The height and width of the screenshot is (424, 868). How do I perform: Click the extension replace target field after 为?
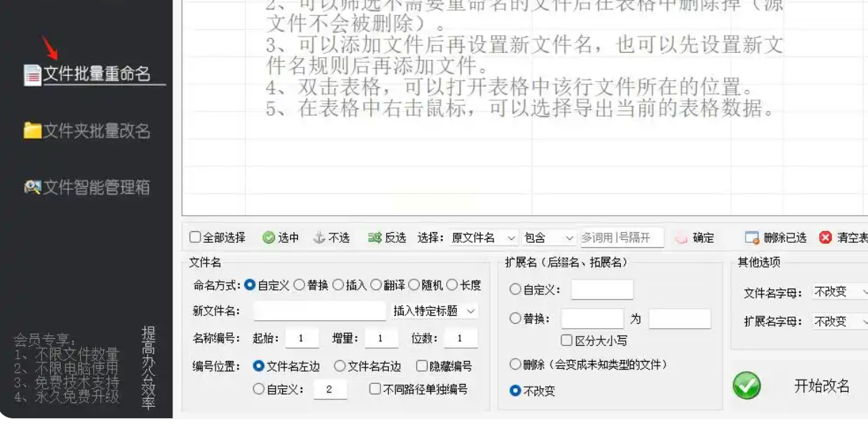click(680, 319)
